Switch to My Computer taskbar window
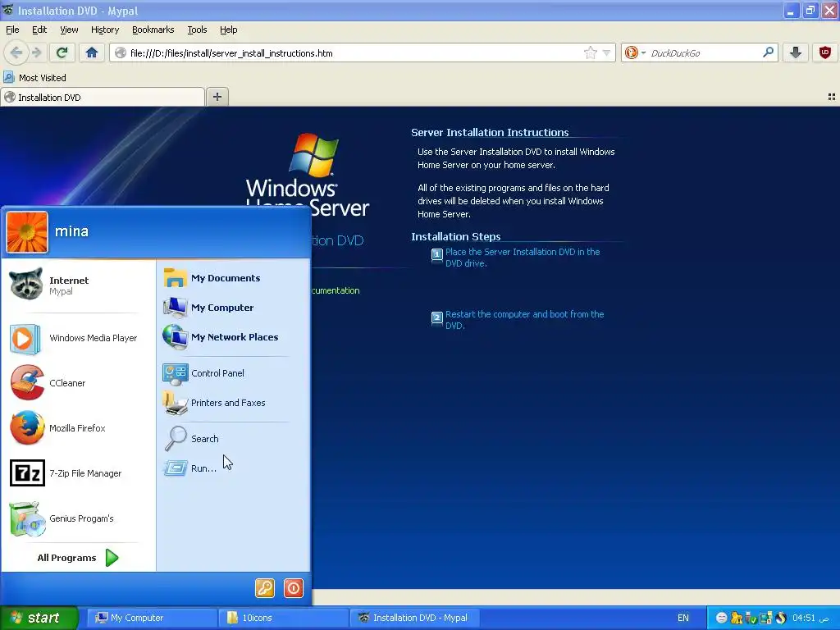The height and width of the screenshot is (630, 840). point(152,618)
